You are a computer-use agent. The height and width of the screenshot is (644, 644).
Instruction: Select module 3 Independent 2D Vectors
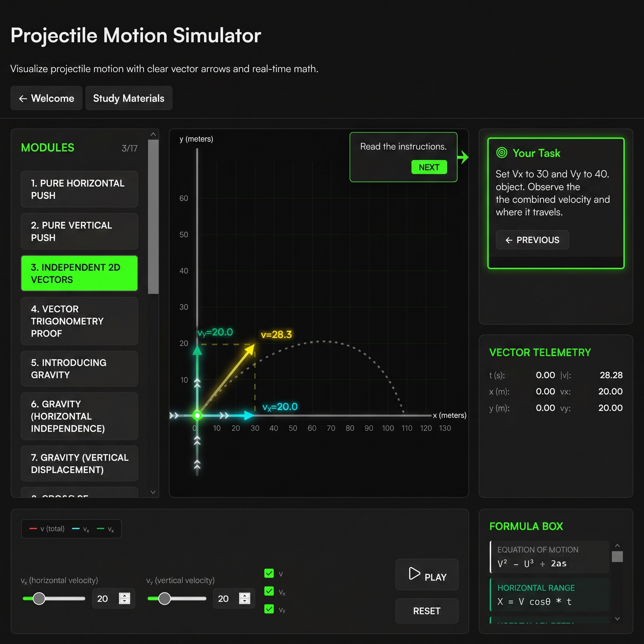[79, 273]
